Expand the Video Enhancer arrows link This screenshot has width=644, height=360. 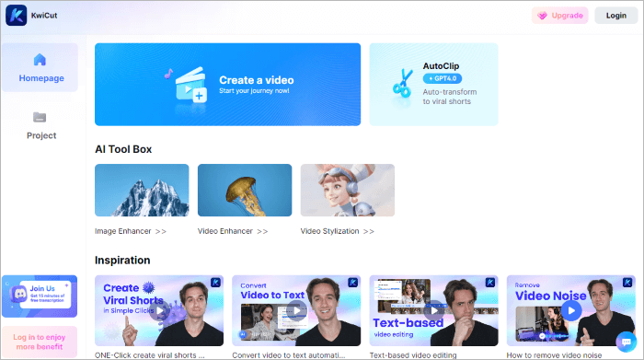pos(262,231)
